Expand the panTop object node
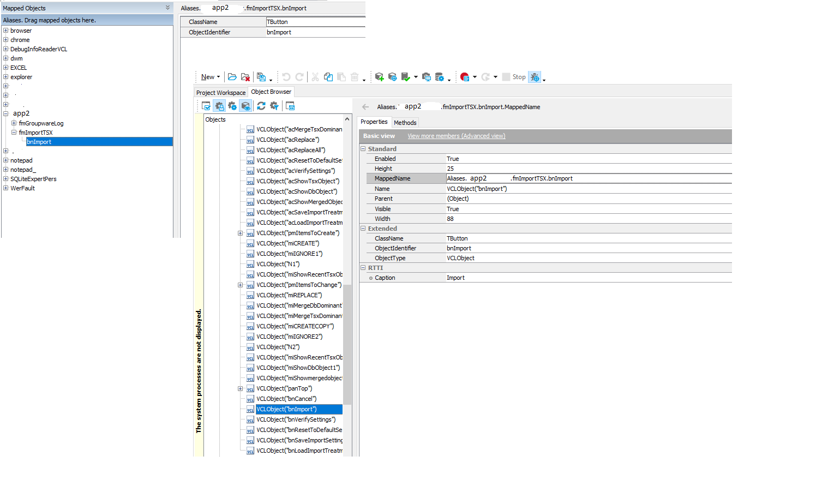The image size is (816, 504). point(240,388)
